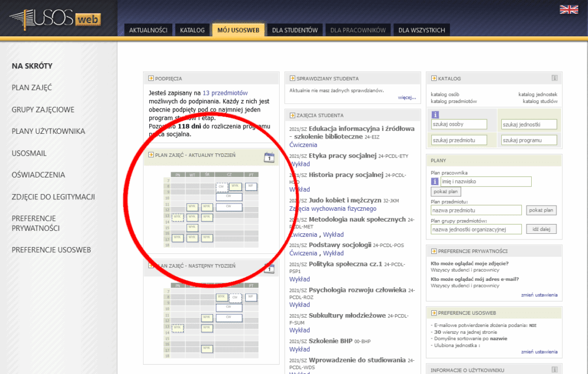Click into the szukaj przedmiotu search field
The image size is (588, 374).
click(459, 140)
